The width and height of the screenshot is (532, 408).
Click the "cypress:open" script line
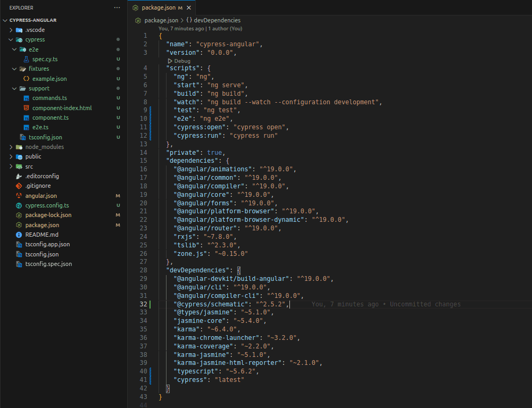[x=231, y=127]
